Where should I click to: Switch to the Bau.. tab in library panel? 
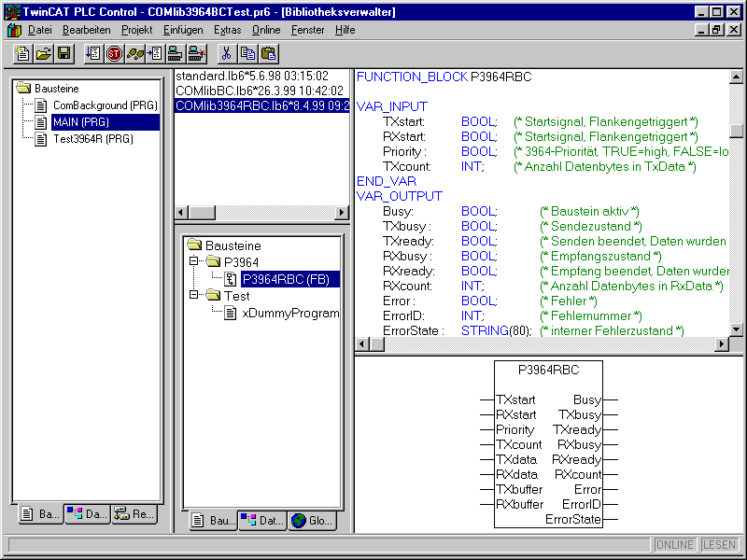(214, 521)
